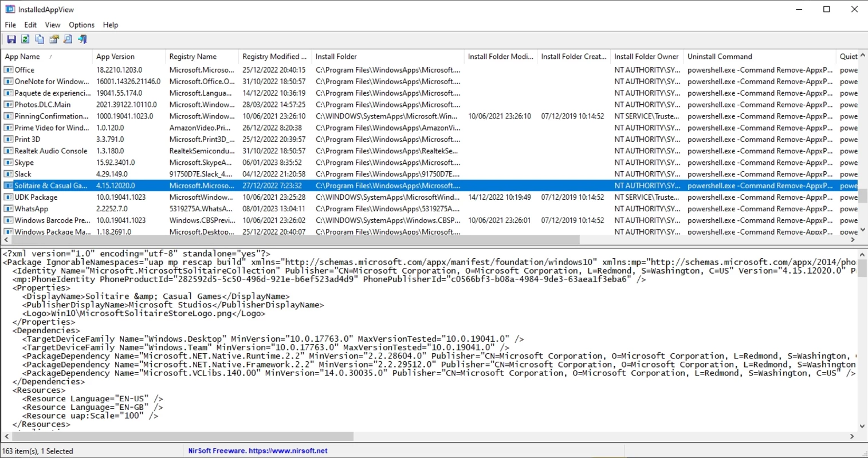Select the Print 3D row icon
868x458 pixels.
pyautogui.click(x=9, y=139)
